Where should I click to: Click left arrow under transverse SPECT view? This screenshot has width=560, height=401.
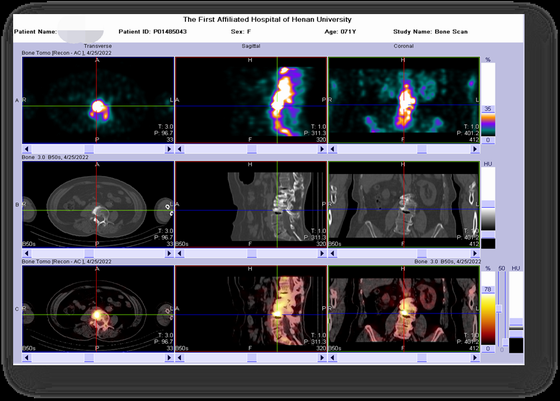[26, 149]
